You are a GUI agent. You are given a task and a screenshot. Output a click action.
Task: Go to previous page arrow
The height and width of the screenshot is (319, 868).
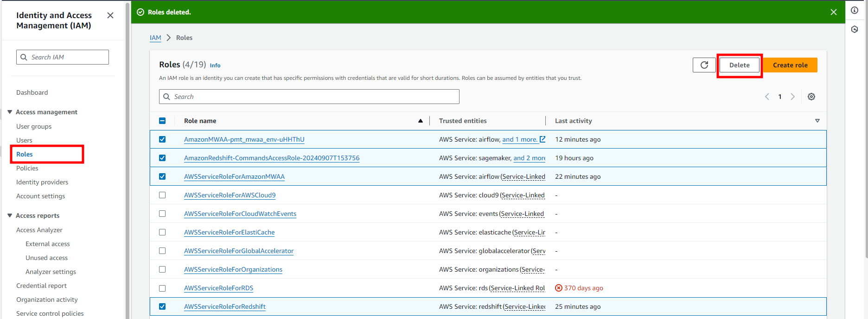(x=767, y=97)
